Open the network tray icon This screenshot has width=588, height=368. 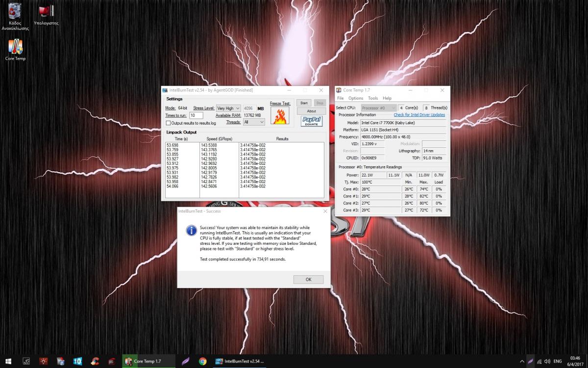[x=539, y=362]
